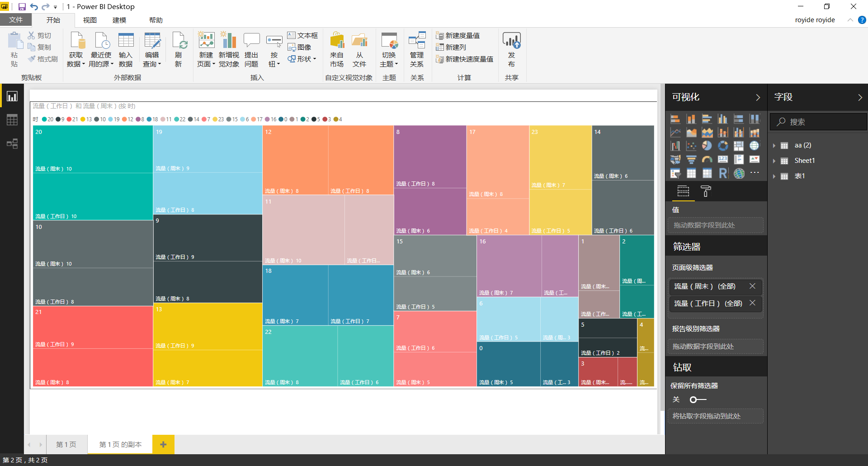Toggle the Keep all filters (保留所有筛选器) switch
868x466 pixels.
click(698, 399)
